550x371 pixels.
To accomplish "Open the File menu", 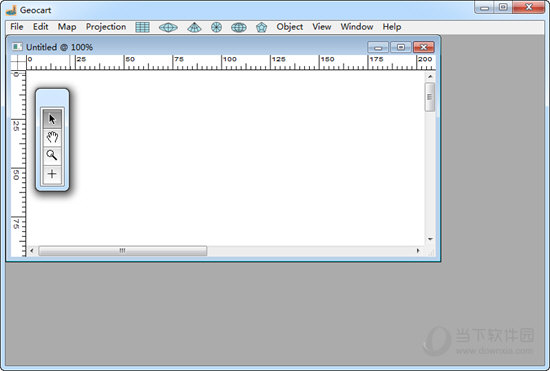I will coord(16,27).
